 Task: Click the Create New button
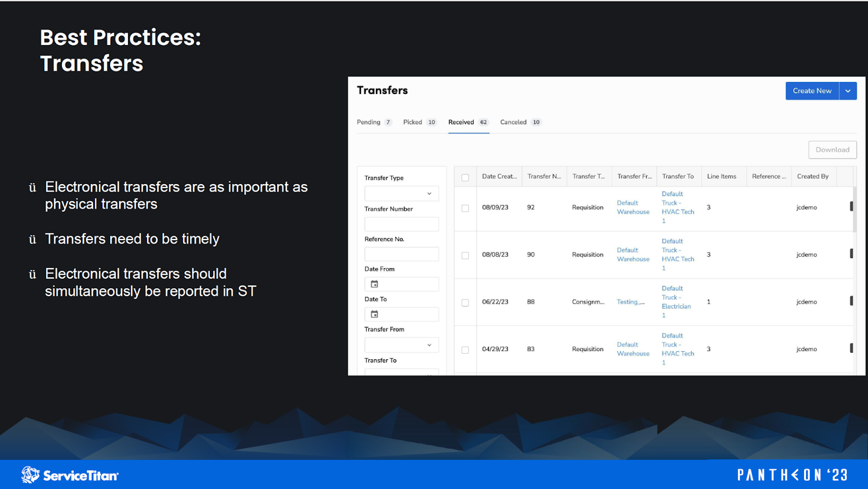[812, 91]
